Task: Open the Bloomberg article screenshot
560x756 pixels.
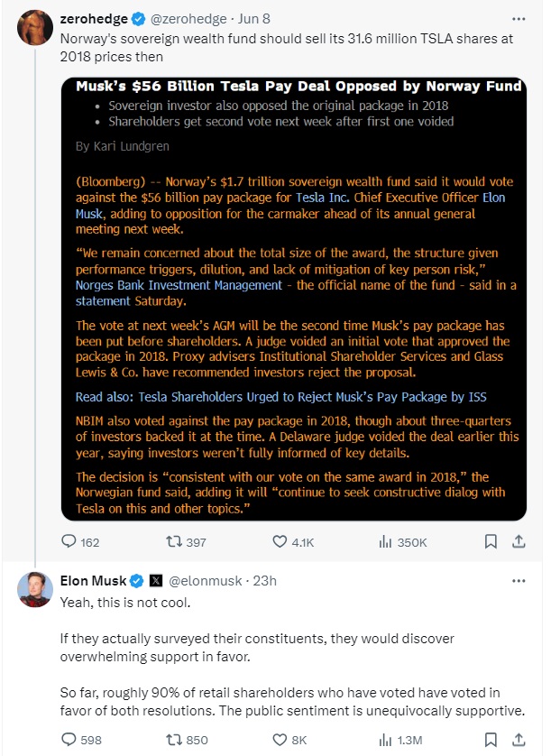Action: pos(293,298)
